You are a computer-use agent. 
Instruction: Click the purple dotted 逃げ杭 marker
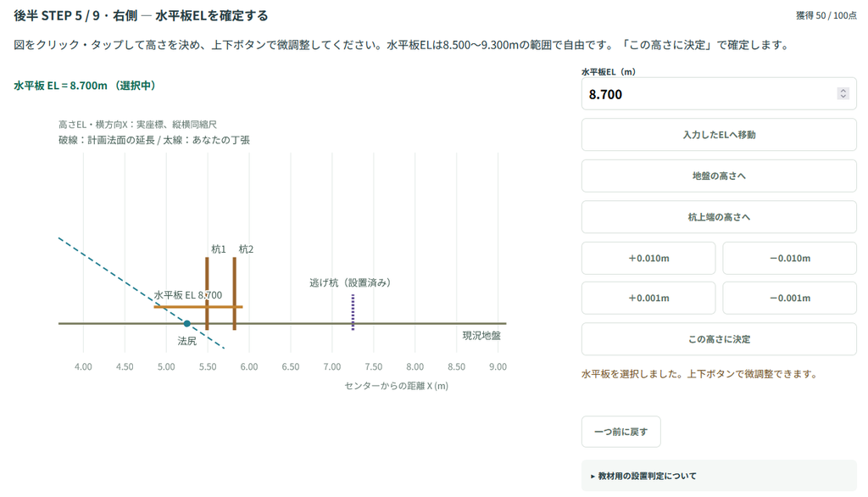tap(353, 312)
